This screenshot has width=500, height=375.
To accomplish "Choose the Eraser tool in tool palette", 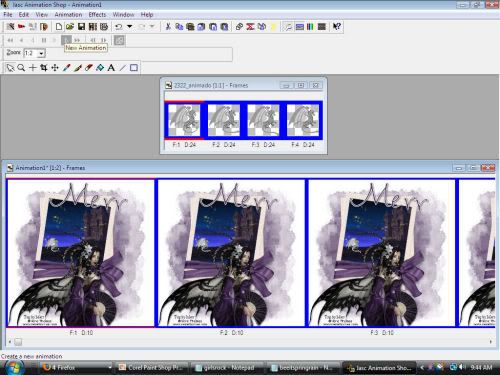I will [89, 68].
